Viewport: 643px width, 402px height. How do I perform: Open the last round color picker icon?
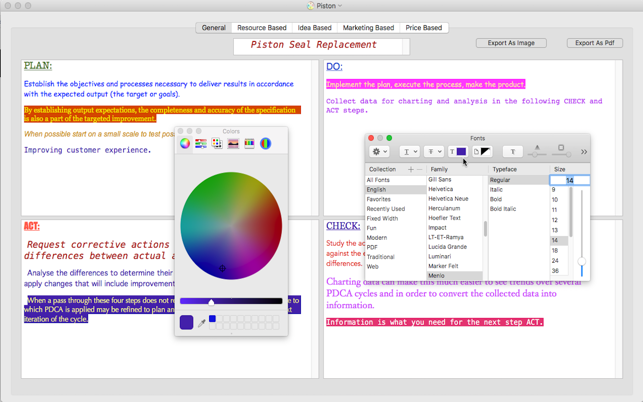(265, 143)
